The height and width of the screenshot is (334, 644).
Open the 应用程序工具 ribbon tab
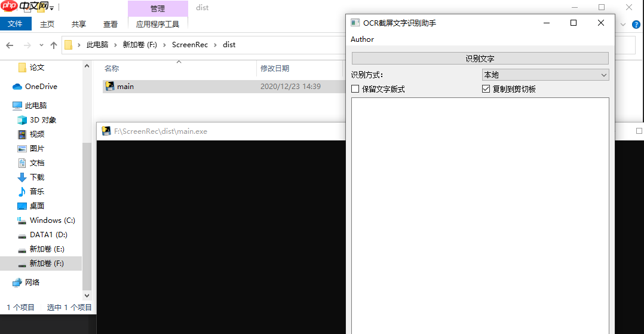pos(158,24)
